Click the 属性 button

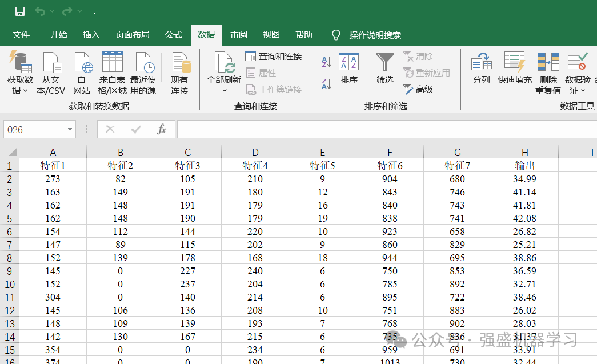point(261,73)
